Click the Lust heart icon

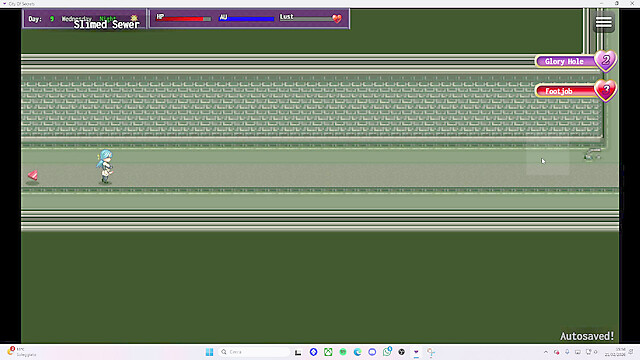pos(337,18)
